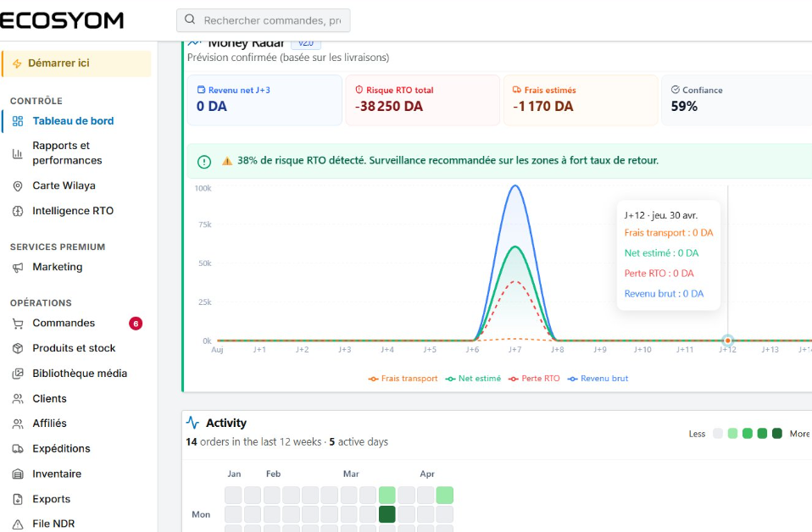Open Tableau de bord in the sidebar
This screenshot has height=532, width=812.
76,121
